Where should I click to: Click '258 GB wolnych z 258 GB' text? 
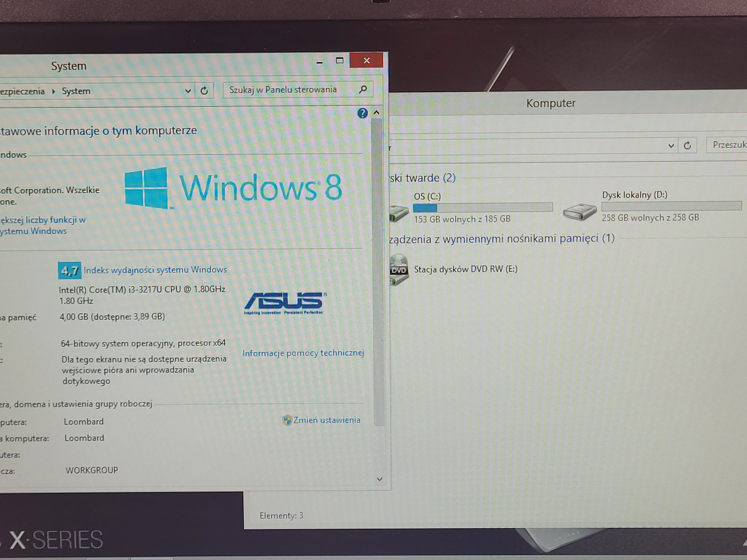tap(650, 218)
